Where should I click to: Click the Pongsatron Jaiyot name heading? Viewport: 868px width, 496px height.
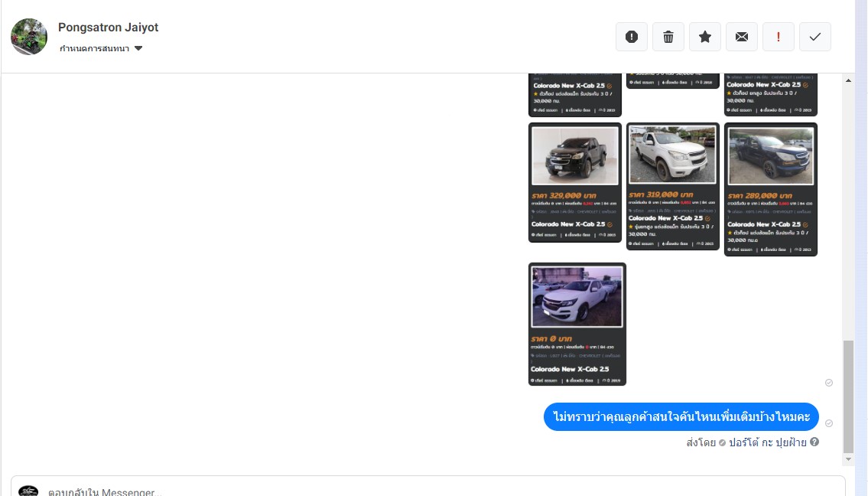pyautogui.click(x=109, y=28)
